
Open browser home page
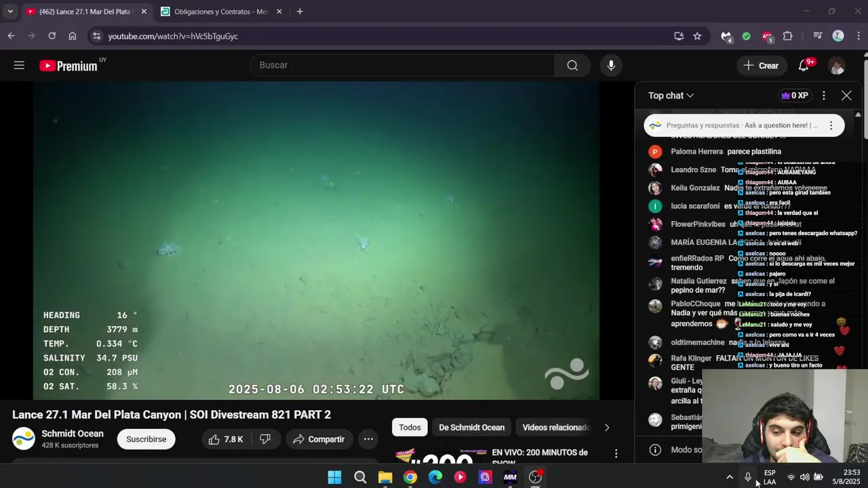[73, 36]
